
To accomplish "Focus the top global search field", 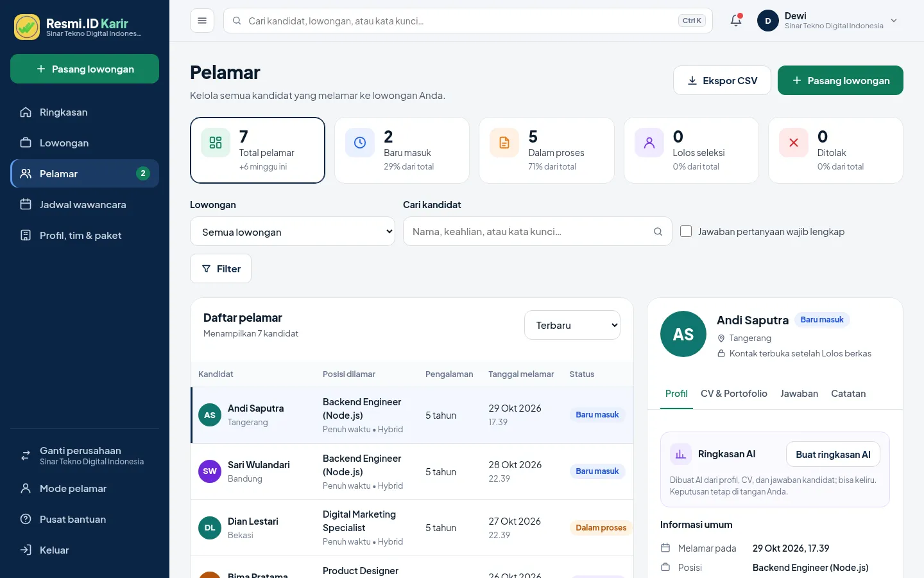I will click(468, 21).
